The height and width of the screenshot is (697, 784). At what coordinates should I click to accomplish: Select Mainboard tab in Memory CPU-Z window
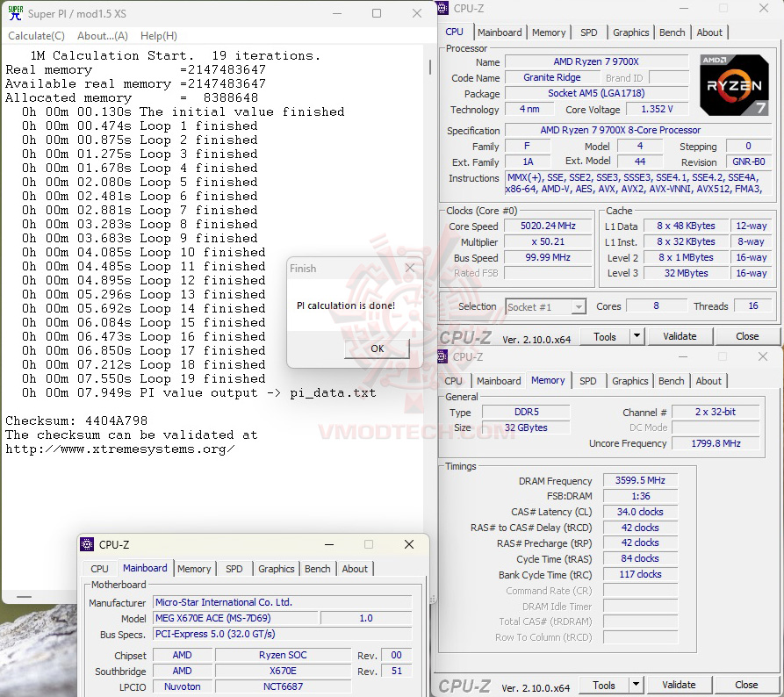point(499,381)
